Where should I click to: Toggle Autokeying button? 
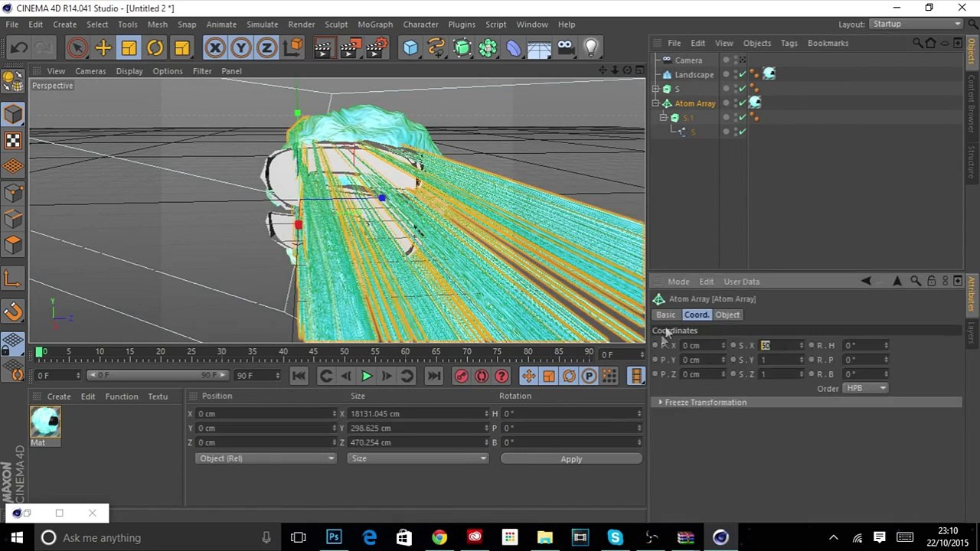[482, 376]
